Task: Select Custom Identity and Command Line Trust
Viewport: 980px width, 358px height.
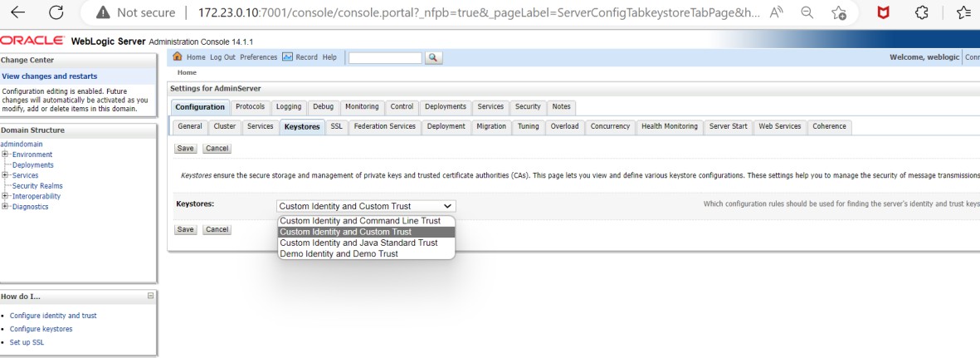Action: pyautogui.click(x=366, y=221)
